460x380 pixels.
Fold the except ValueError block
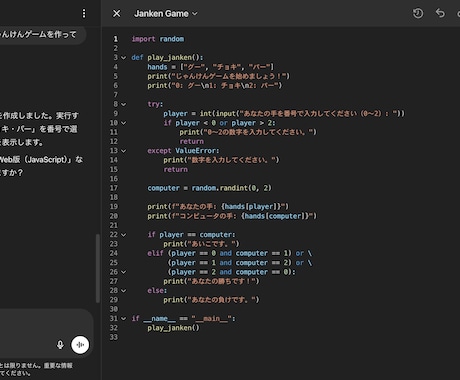click(124, 151)
